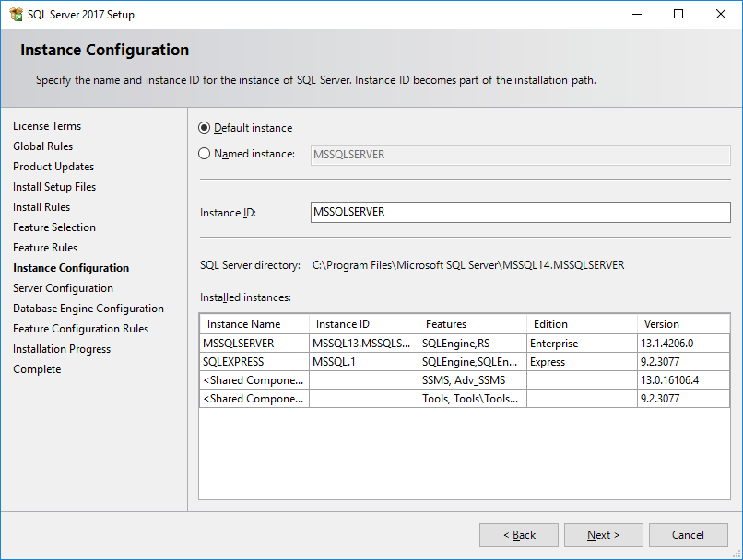
Task: Click the Enterprise edition cell
Action: [582, 344]
